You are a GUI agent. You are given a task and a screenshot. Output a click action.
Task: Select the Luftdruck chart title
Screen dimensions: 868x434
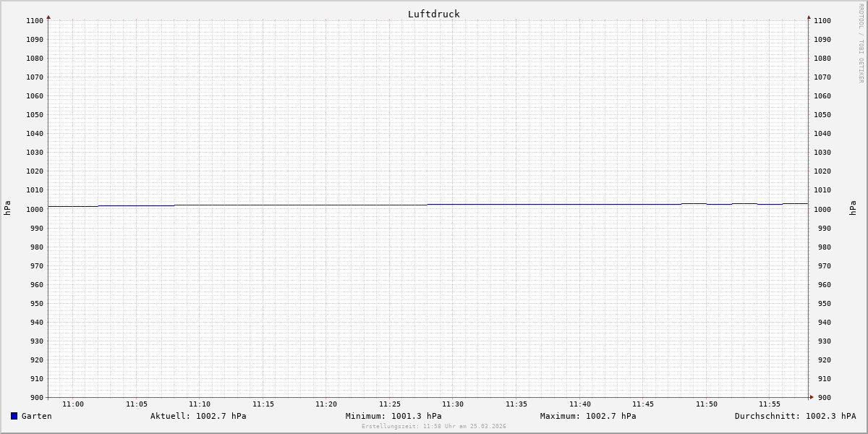coord(433,14)
